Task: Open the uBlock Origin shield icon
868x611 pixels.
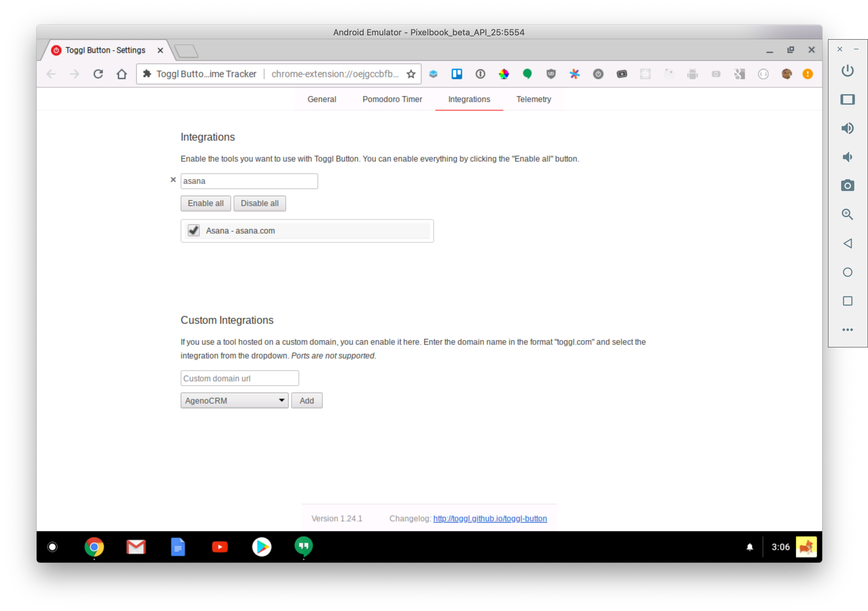Action: (x=551, y=74)
